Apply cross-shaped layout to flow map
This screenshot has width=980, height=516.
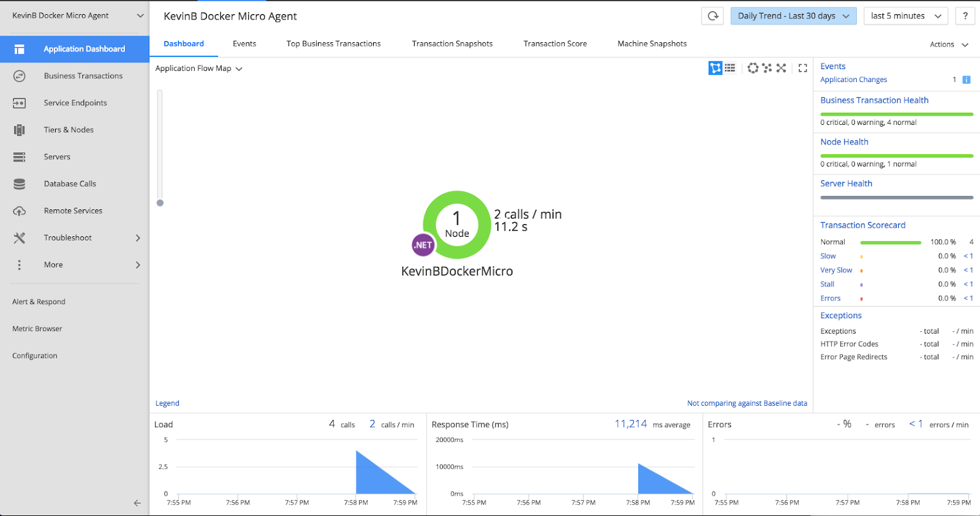click(x=781, y=68)
